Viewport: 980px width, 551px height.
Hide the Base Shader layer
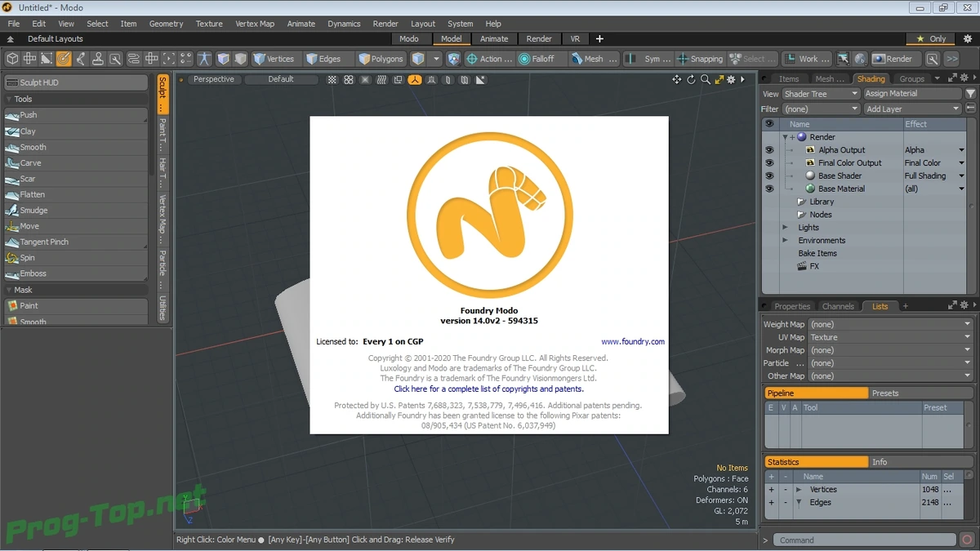(768, 176)
